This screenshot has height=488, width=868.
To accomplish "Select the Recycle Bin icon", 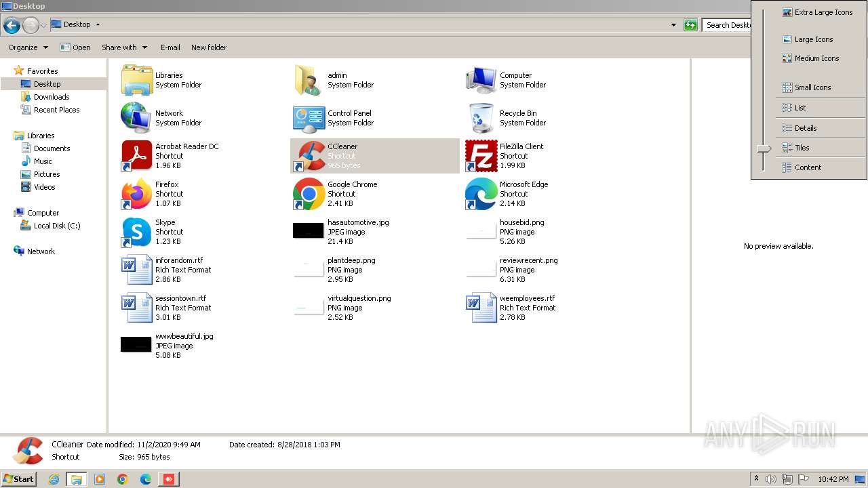I will (x=481, y=118).
